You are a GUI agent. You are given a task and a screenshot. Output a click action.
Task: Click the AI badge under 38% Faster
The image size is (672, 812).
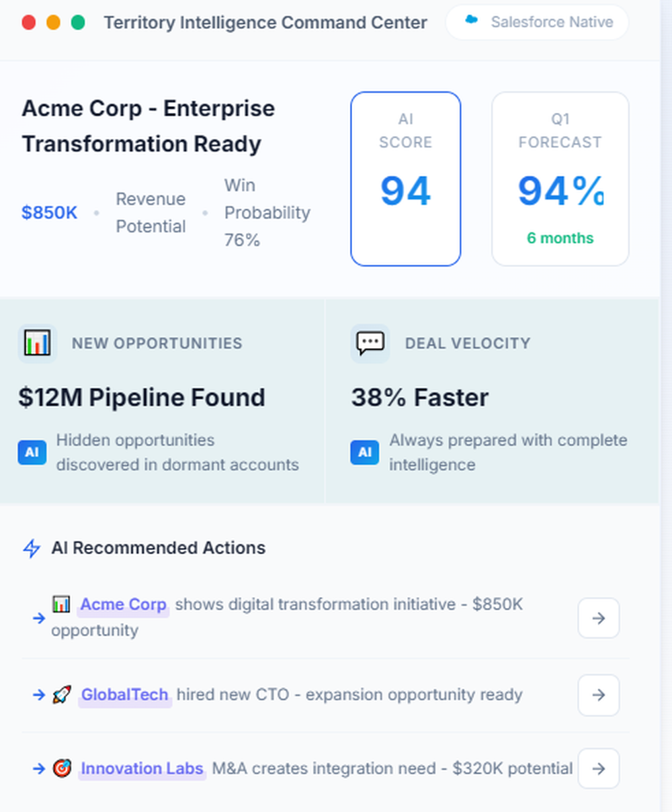point(365,453)
